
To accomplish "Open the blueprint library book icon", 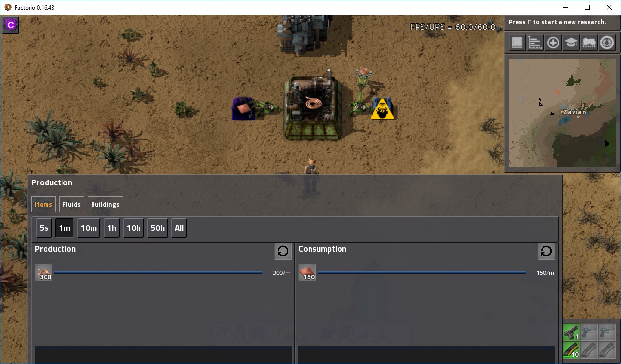I will pos(517,43).
